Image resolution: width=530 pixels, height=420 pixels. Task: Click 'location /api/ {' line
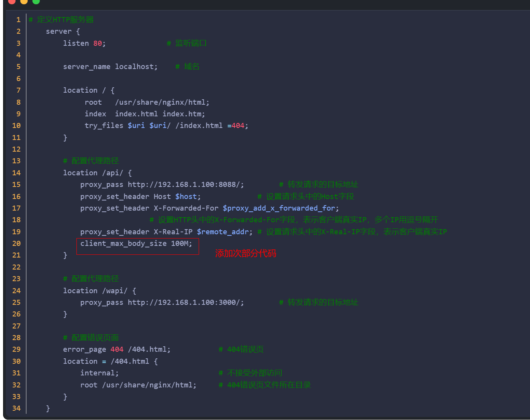[x=97, y=173]
